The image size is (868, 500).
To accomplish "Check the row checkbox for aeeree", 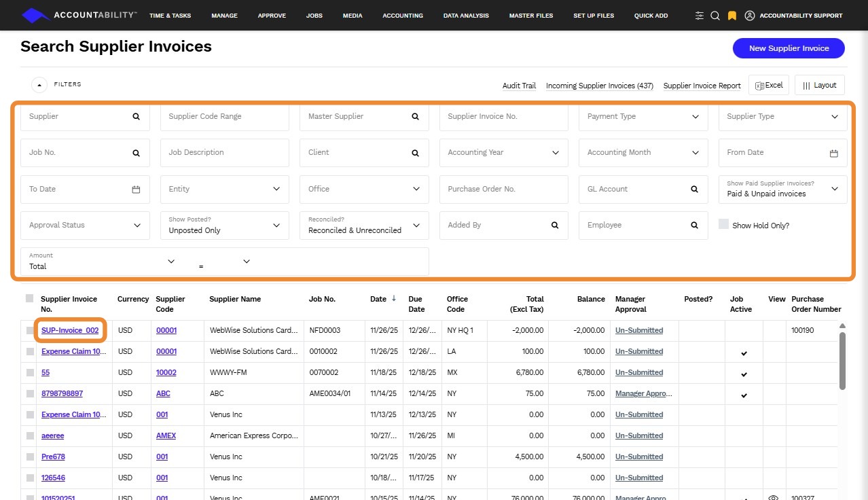I will point(30,436).
